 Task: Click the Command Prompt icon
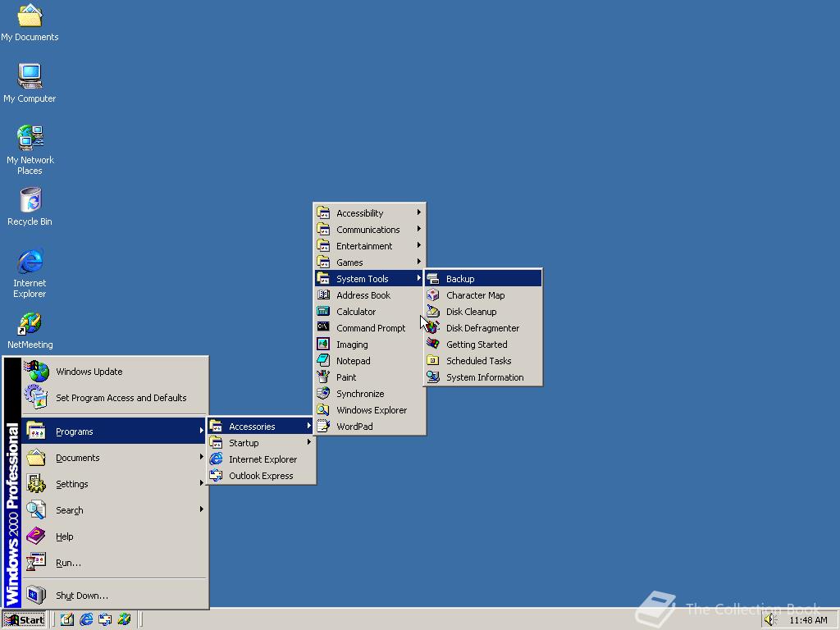pyautogui.click(x=323, y=328)
